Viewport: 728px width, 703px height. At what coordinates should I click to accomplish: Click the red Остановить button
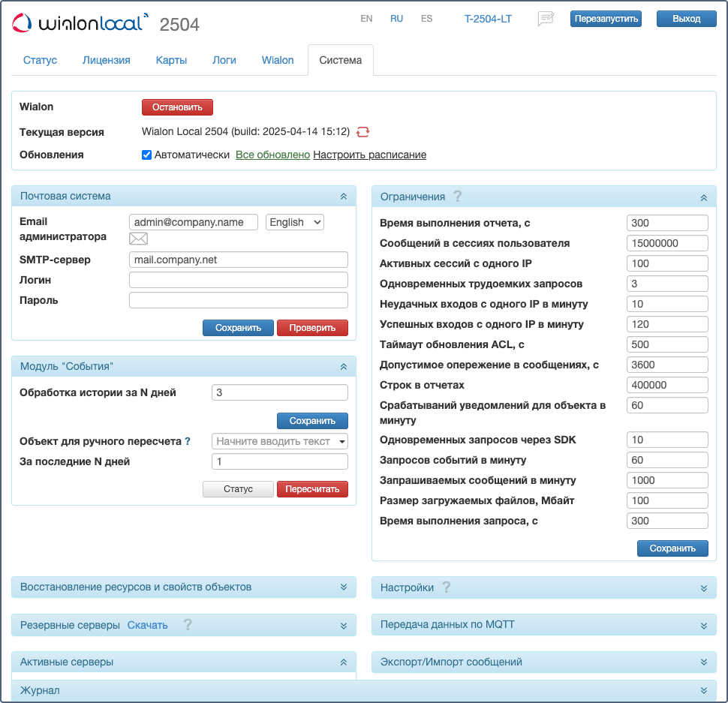tap(177, 107)
